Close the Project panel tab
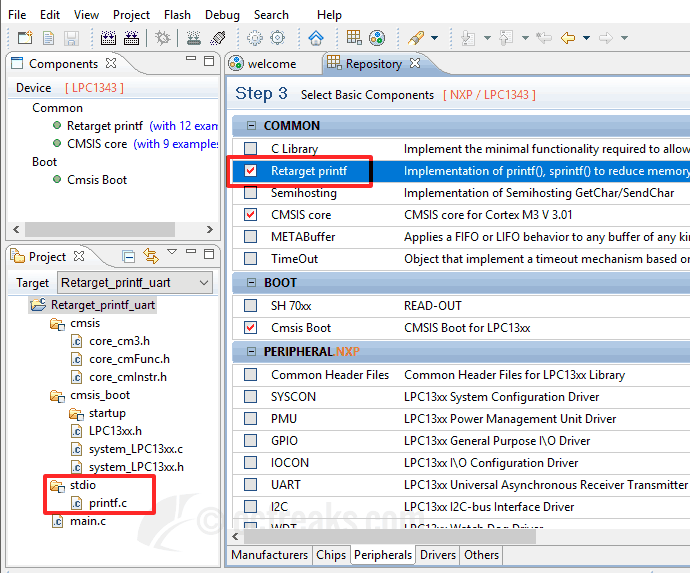This screenshot has width=690, height=573. pos(79,256)
